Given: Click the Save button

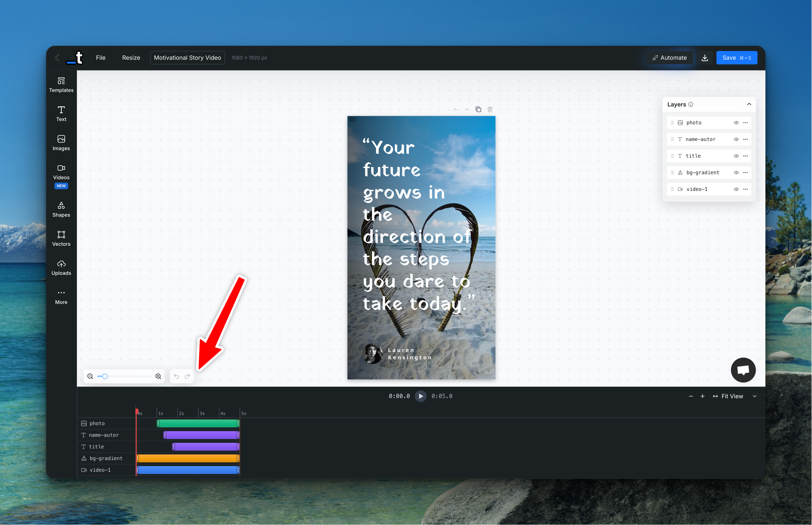Looking at the screenshot, I should pos(737,57).
